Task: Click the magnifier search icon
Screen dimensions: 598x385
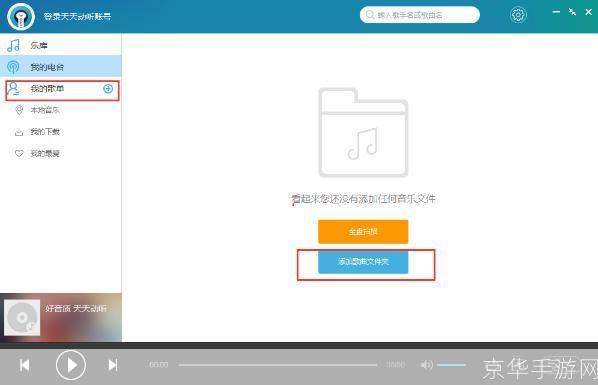Action: (370, 15)
